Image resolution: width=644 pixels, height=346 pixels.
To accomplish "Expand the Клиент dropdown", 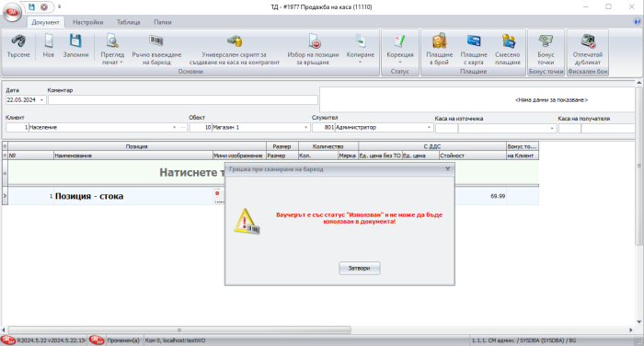I will (174, 127).
